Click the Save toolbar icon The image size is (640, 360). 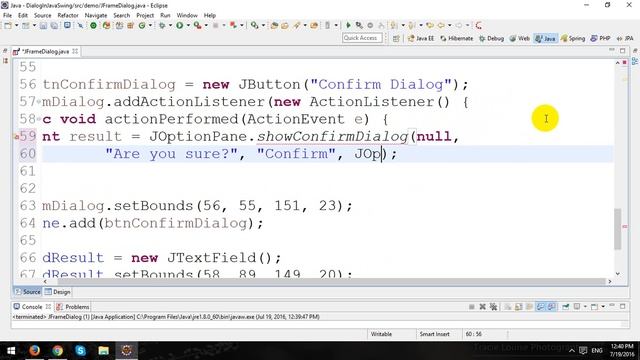[x=43, y=25]
